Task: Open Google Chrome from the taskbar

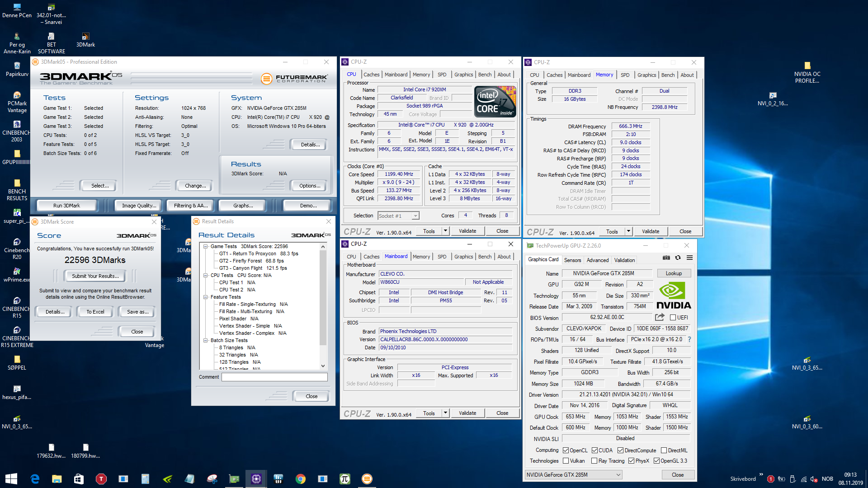Action: [300, 479]
